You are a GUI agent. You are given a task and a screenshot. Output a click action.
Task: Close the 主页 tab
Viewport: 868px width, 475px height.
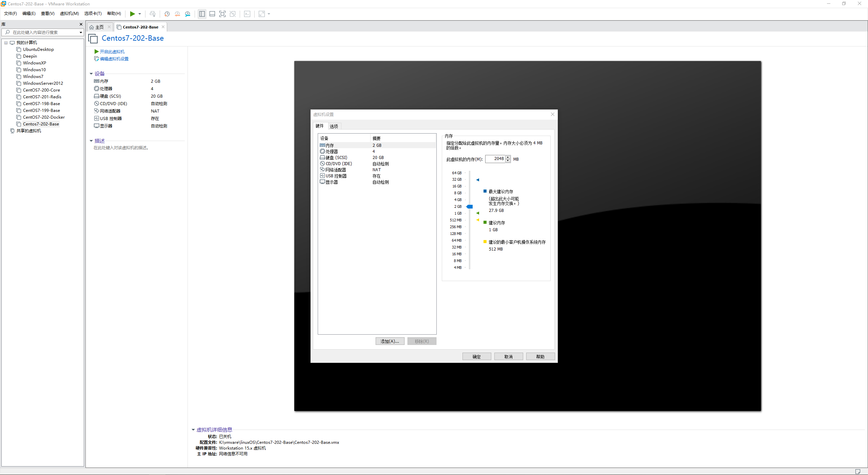tap(109, 27)
